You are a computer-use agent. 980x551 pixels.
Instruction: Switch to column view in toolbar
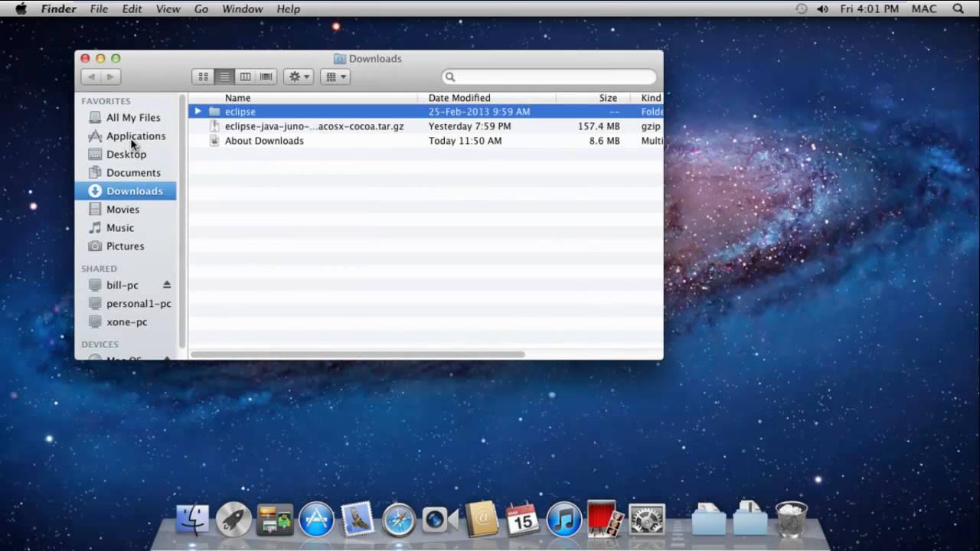[245, 77]
